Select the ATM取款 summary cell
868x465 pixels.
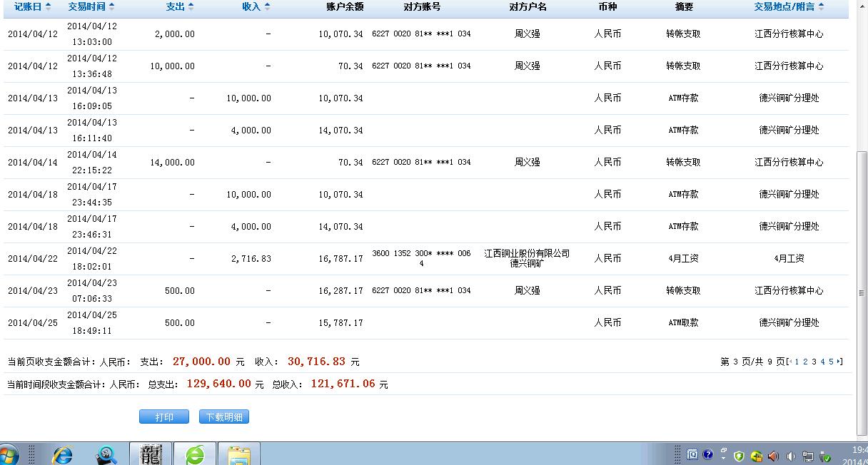683,323
